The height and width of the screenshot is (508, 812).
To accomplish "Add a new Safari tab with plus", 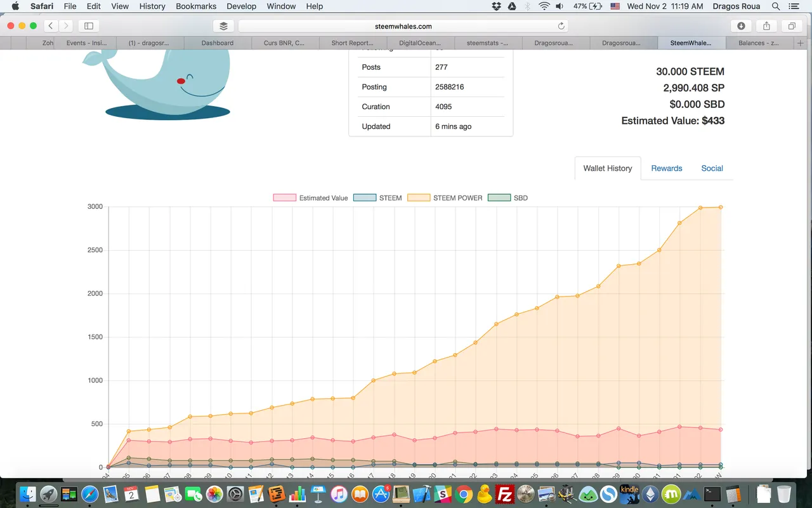I will click(801, 43).
